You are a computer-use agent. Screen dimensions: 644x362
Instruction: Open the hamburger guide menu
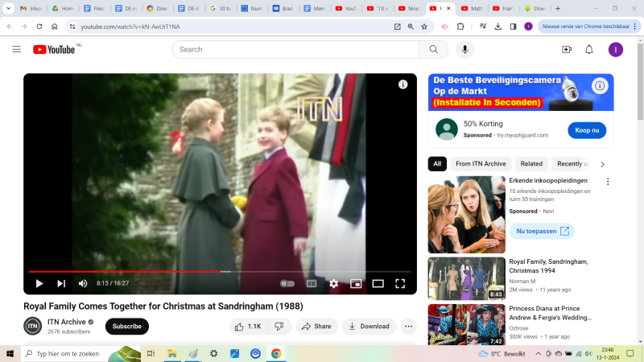click(16, 49)
